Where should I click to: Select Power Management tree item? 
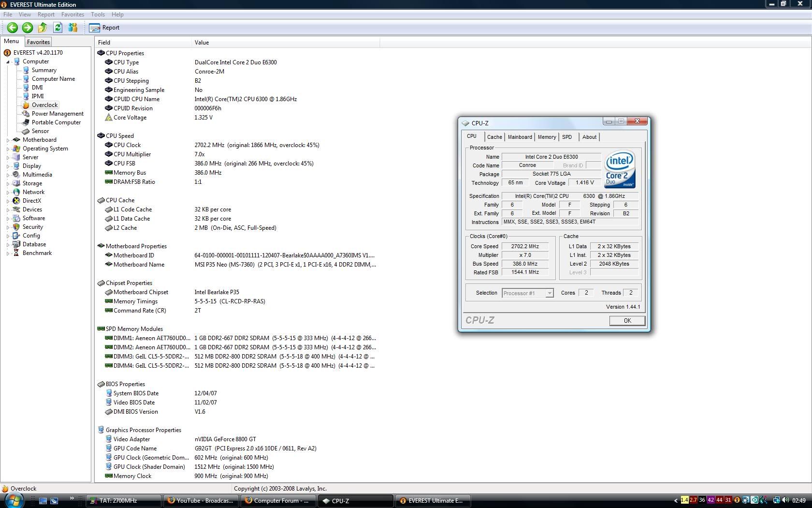58,114
